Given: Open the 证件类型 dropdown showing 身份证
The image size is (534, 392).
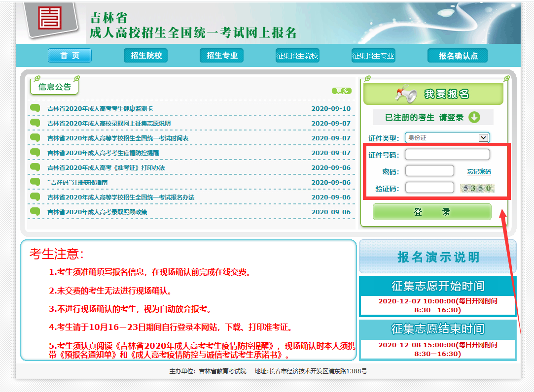Looking at the screenshot, I should pos(447,138).
